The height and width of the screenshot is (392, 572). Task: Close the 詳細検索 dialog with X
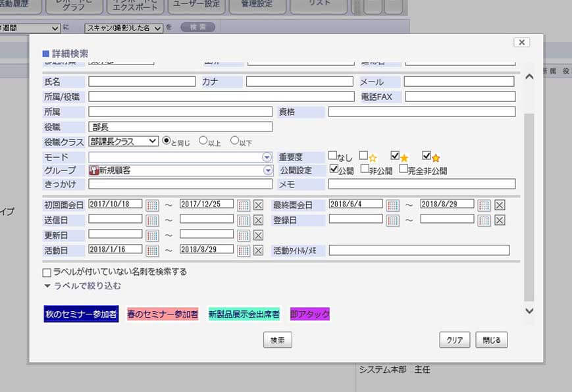(x=522, y=42)
